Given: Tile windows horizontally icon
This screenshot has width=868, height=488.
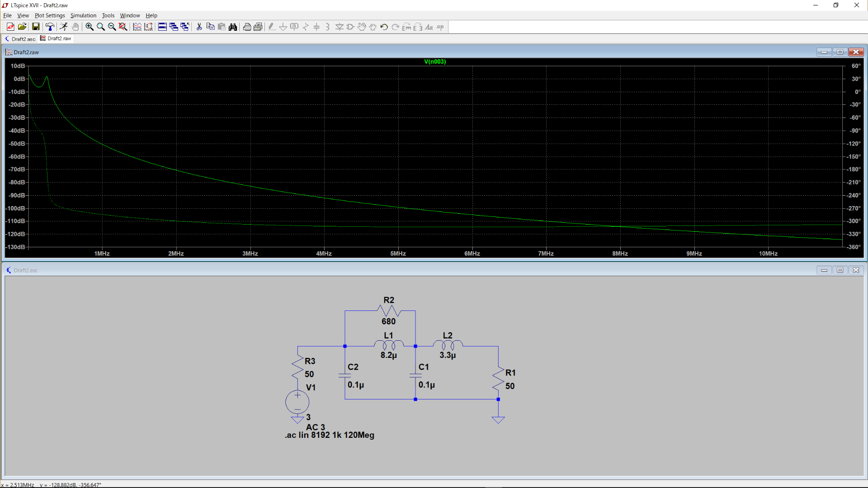Looking at the screenshot, I should [162, 27].
